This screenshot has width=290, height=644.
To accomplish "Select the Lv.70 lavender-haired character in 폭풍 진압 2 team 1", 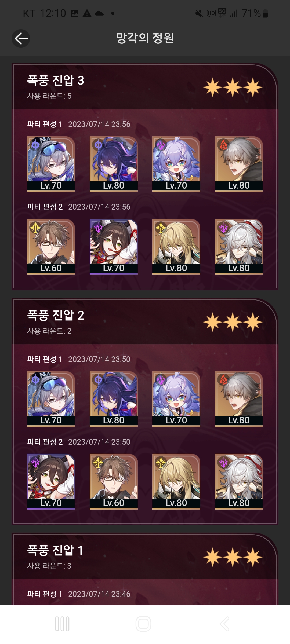I will coord(176,399).
